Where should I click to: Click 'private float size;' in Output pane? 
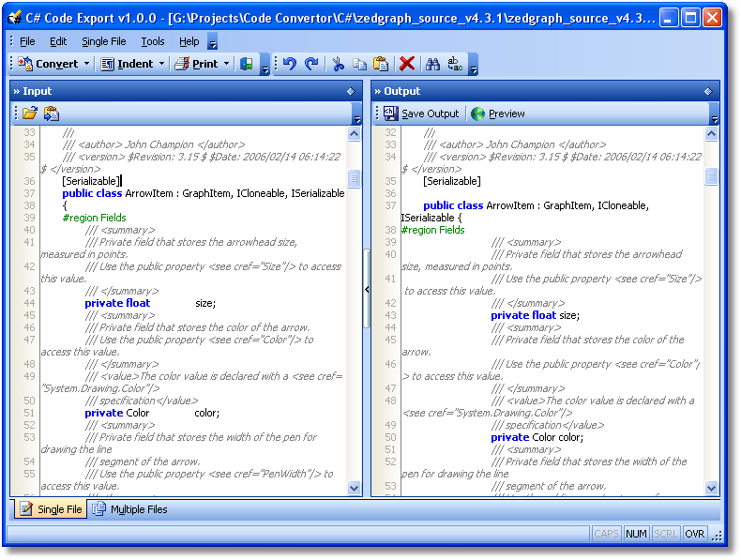click(x=535, y=315)
